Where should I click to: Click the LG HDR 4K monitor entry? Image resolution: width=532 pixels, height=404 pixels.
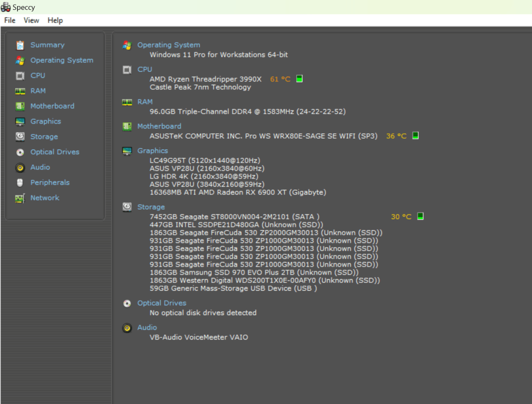pos(204,176)
